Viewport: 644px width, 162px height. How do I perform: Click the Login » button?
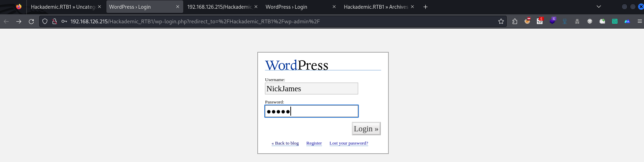(366, 129)
